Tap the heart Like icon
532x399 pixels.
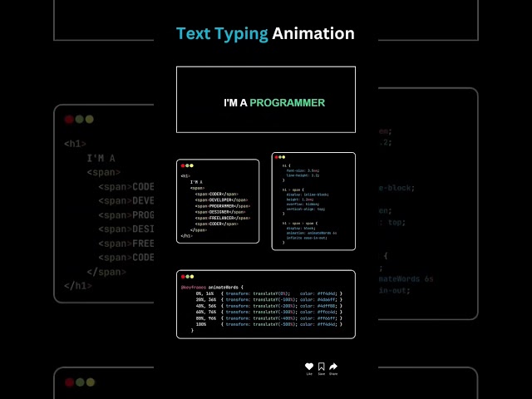309,367
